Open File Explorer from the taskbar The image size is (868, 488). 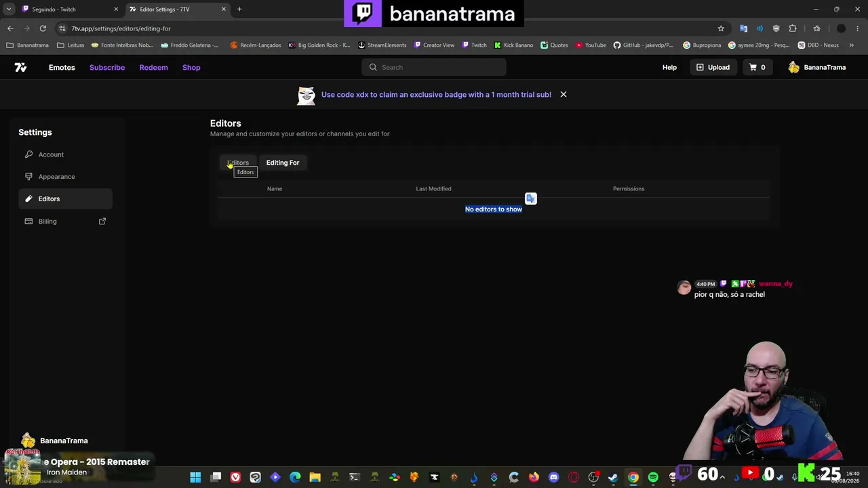[315, 477]
